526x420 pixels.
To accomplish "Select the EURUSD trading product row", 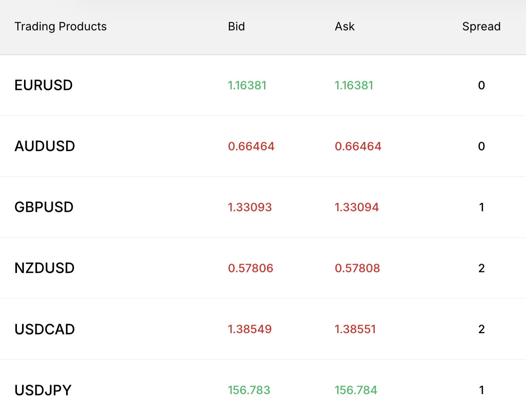I will point(43,85).
